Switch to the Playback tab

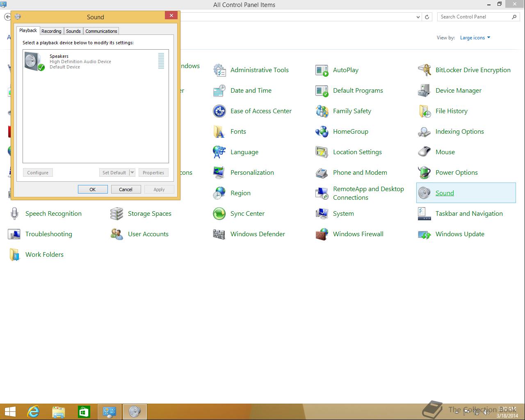(28, 31)
